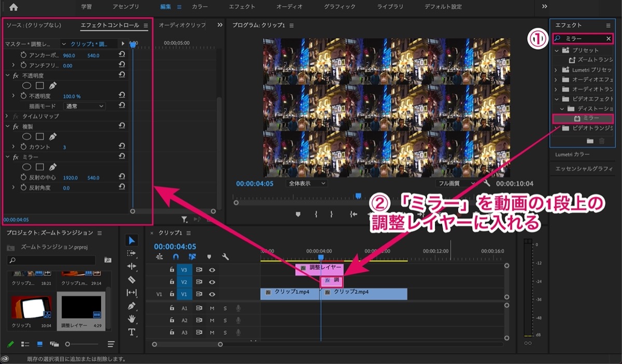Open the 全体表示 zoom level dropdown

[306, 183]
